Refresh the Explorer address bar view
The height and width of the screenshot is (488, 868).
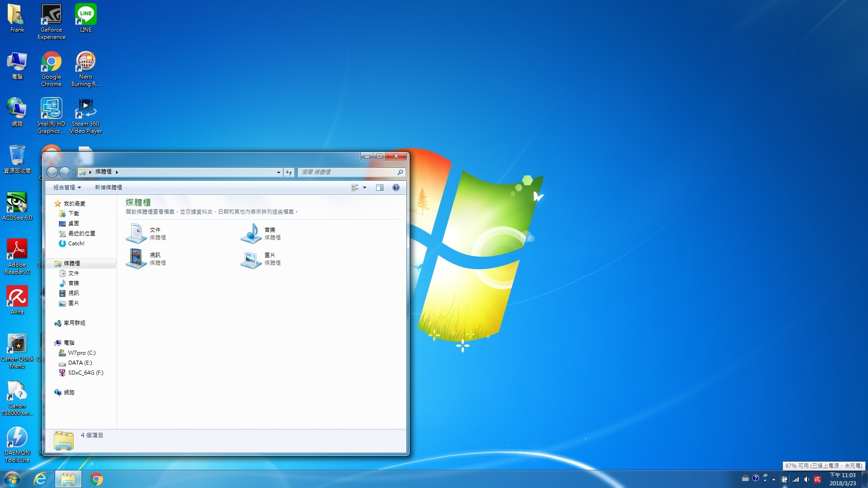point(289,172)
